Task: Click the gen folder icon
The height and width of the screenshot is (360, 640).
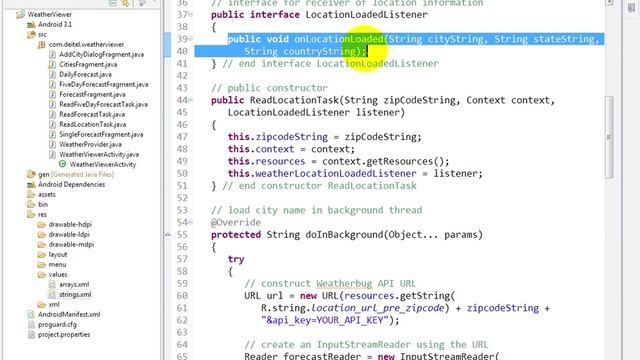Action: [x=31, y=174]
